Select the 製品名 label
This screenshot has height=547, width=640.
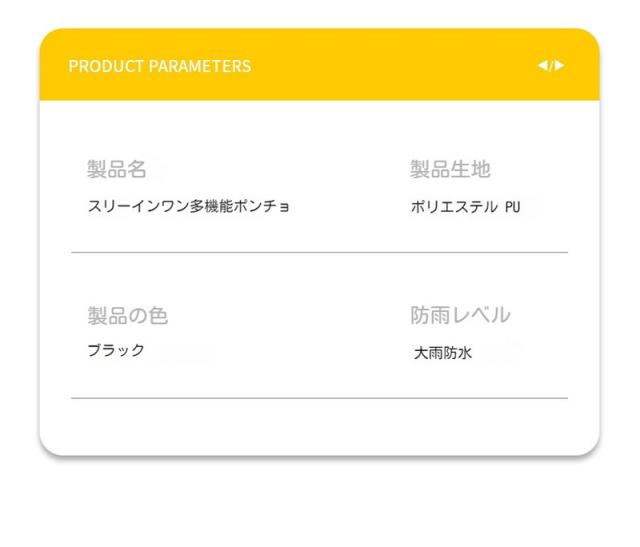[117, 170]
